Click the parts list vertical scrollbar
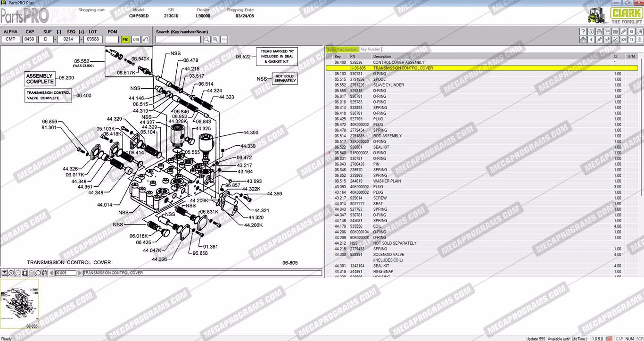 point(641,165)
